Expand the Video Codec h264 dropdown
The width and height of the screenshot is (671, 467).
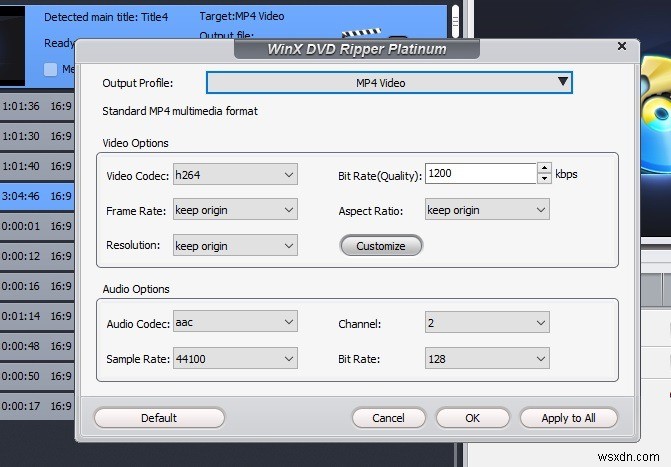click(235, 174)
